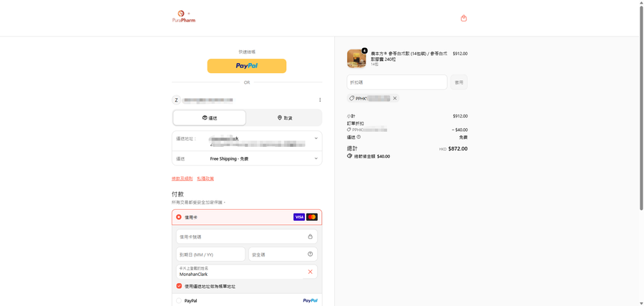Switch to the delivery tab with box icon
This screenshot has width=644, height=306.
[x=210, y=118]
